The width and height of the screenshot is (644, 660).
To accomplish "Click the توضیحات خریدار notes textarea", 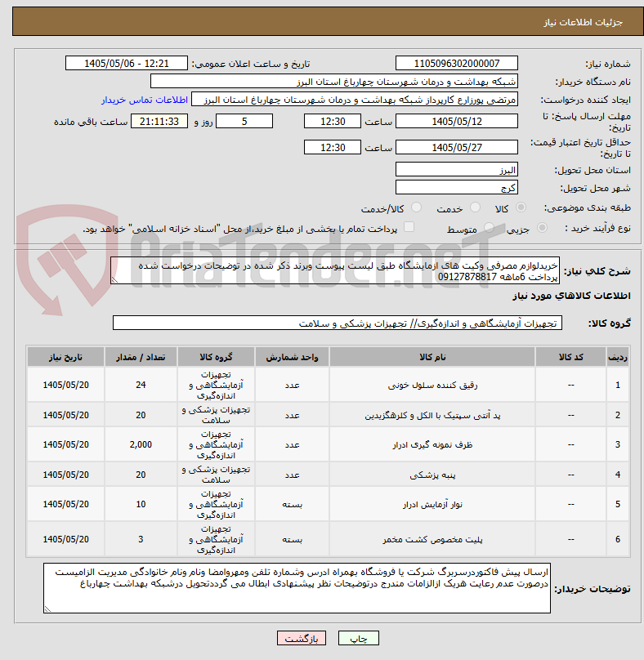I will point(297,588).
